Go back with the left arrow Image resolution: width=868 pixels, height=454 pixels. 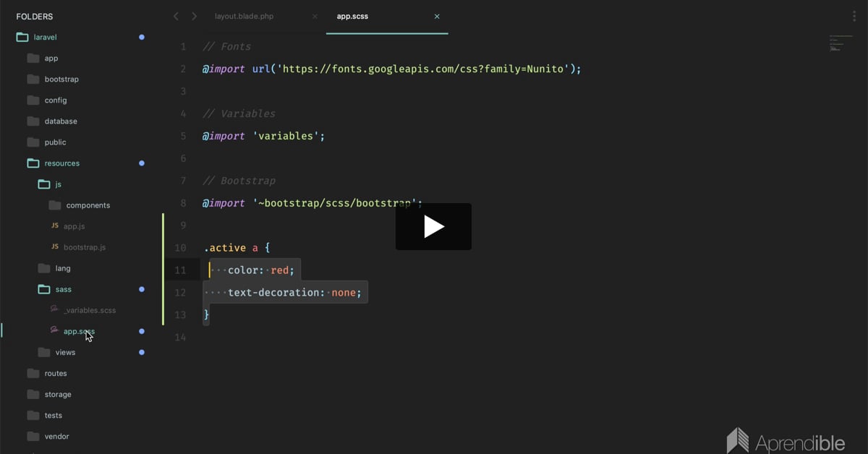coord(176,16)
